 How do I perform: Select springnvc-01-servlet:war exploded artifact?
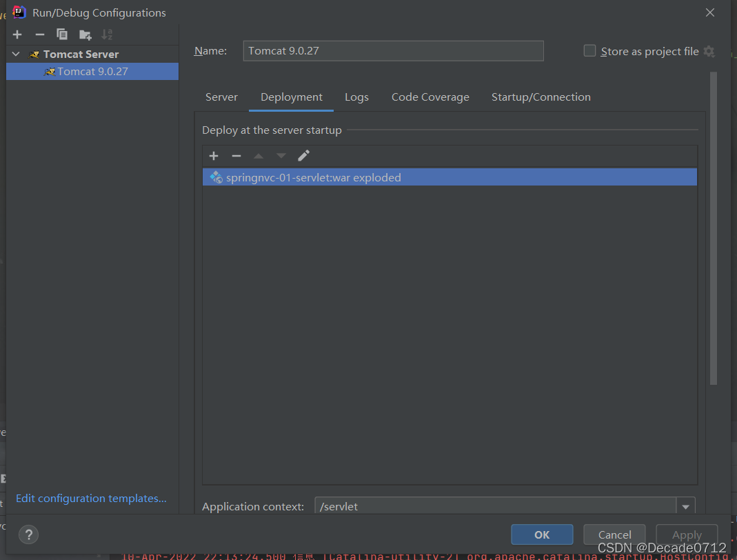pos(450,177)
